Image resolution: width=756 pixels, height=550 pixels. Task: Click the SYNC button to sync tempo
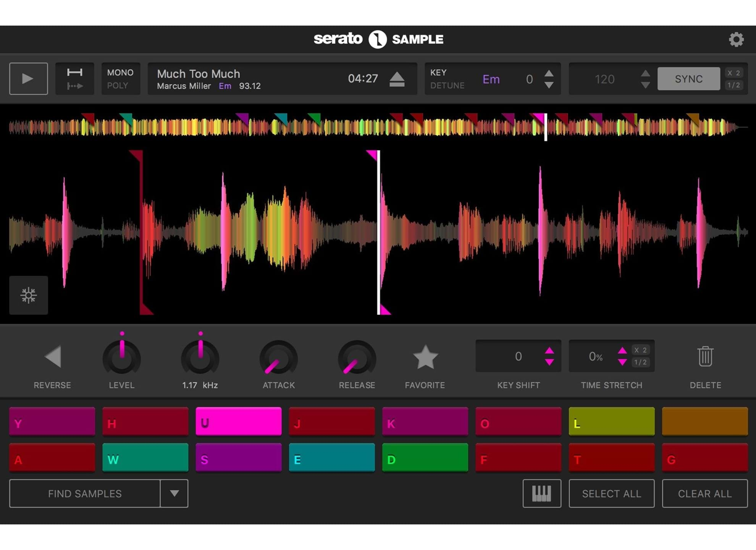coord(688,78)
